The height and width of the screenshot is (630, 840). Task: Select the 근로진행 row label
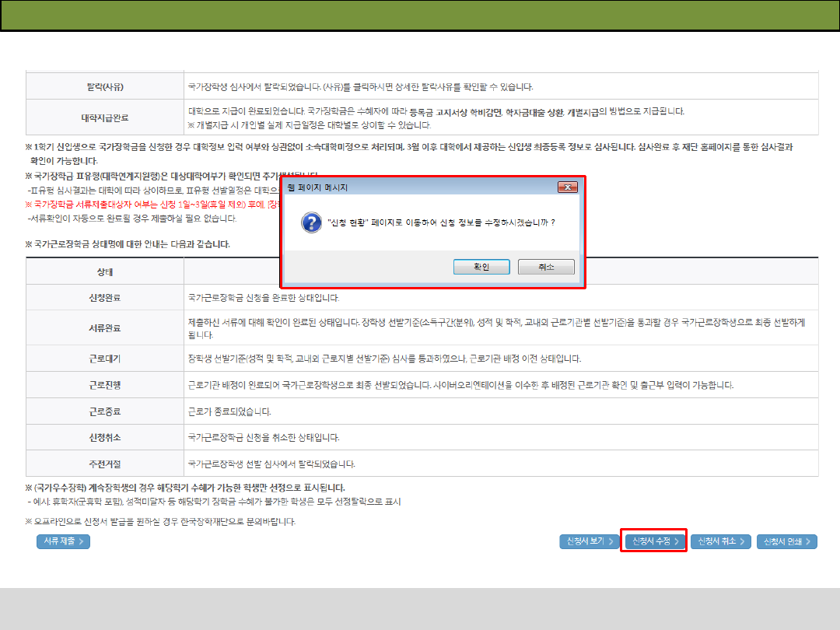pos(105,385)
